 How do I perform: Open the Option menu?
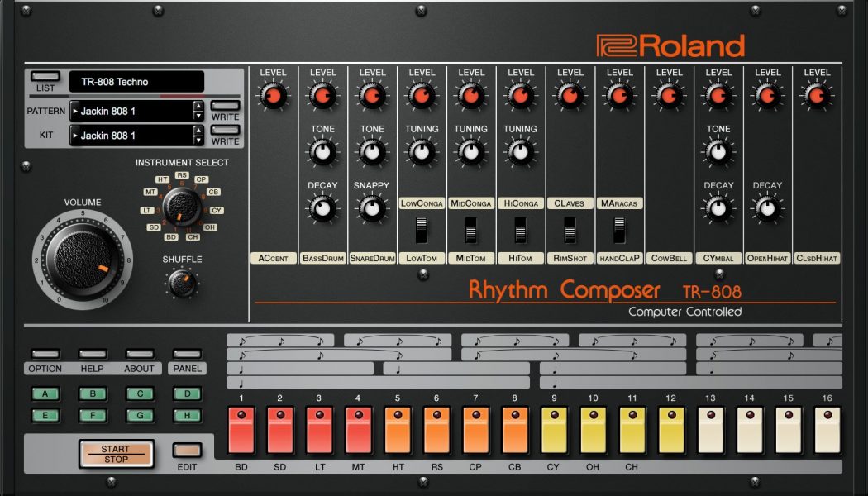[45, 355]
